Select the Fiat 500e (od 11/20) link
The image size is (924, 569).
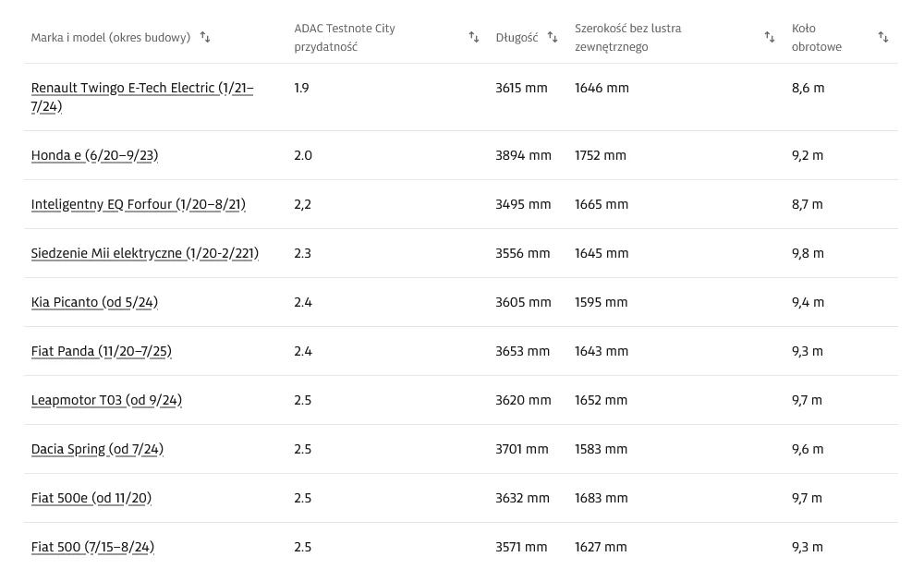click(91, 498)
